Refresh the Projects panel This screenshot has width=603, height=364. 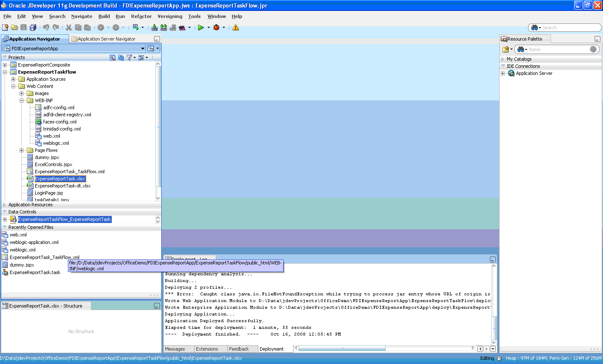tap(121, 57)
